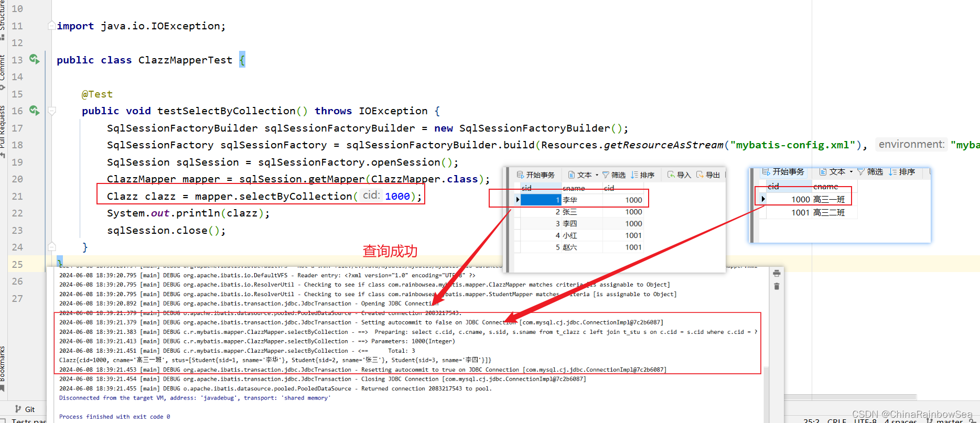This screenshot has height=423, width=980.
Task: Click 'Process finished with exit code 0' line
Action: [114, 417]
